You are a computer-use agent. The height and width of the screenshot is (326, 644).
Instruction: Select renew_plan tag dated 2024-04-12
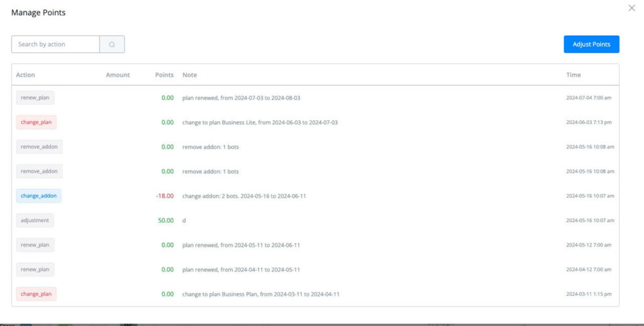coord(35,269)
